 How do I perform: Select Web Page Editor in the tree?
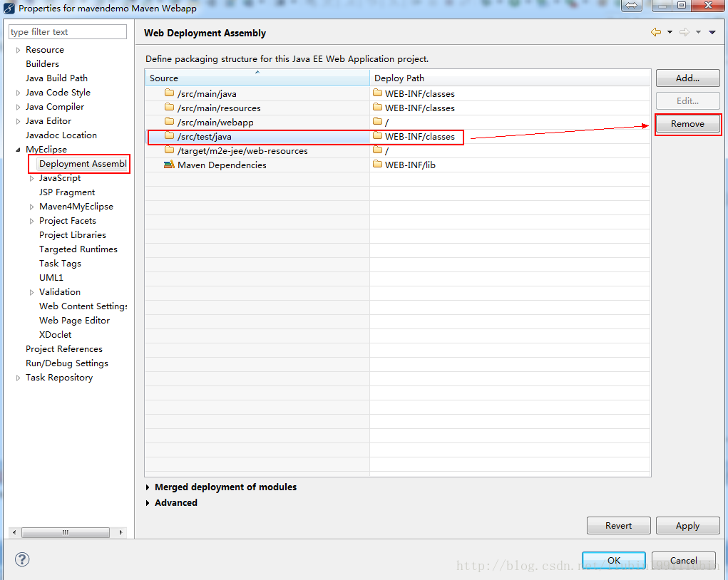coord(74,321)
